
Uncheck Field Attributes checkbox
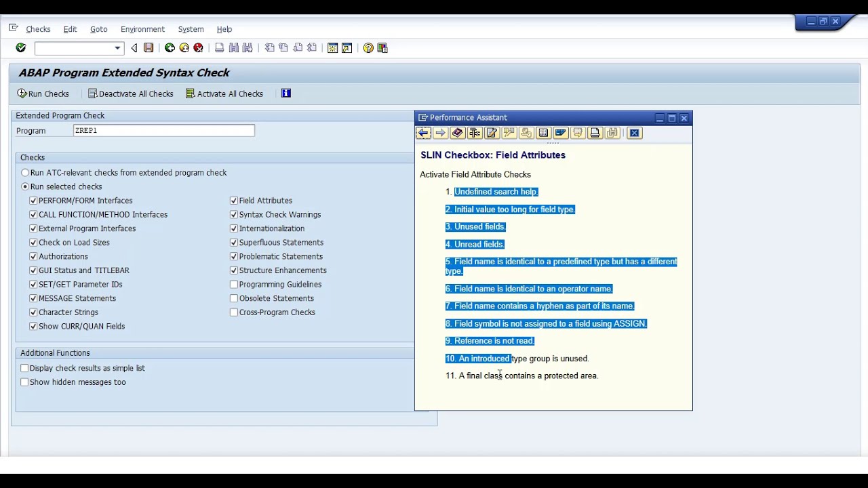234,201
